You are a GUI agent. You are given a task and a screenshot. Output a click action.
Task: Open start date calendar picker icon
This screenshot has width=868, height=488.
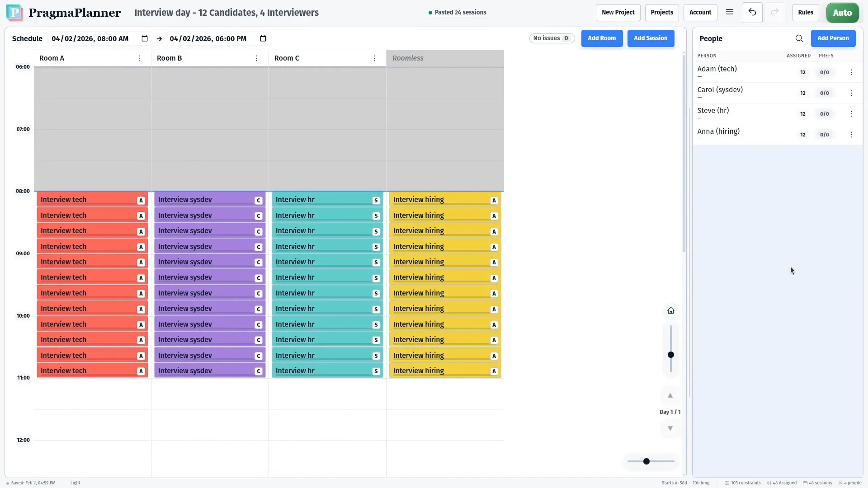[145, 39]
